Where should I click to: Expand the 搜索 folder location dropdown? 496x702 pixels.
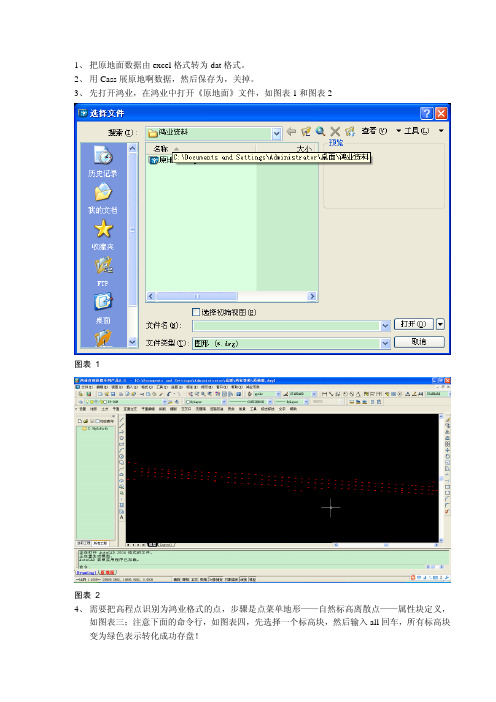pos(276,133)
